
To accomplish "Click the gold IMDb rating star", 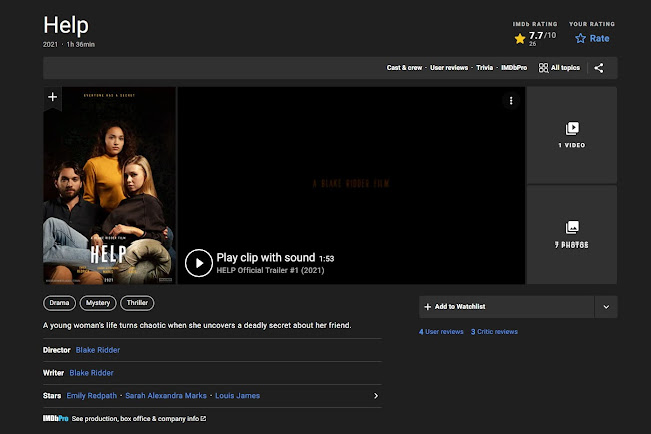I will (x=520, y=39).
